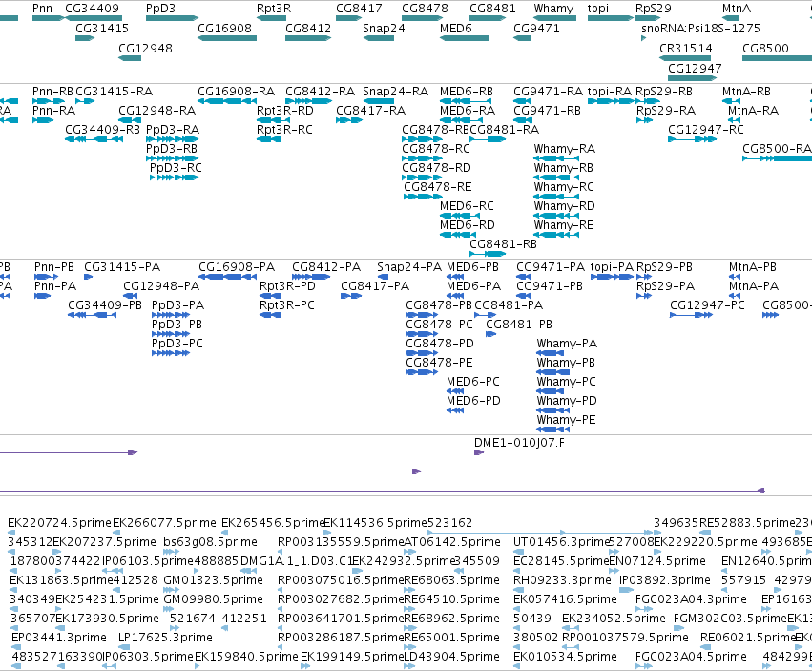Open the EK220724.5prime EST label
812x671 pixels.
click(59, 523)
